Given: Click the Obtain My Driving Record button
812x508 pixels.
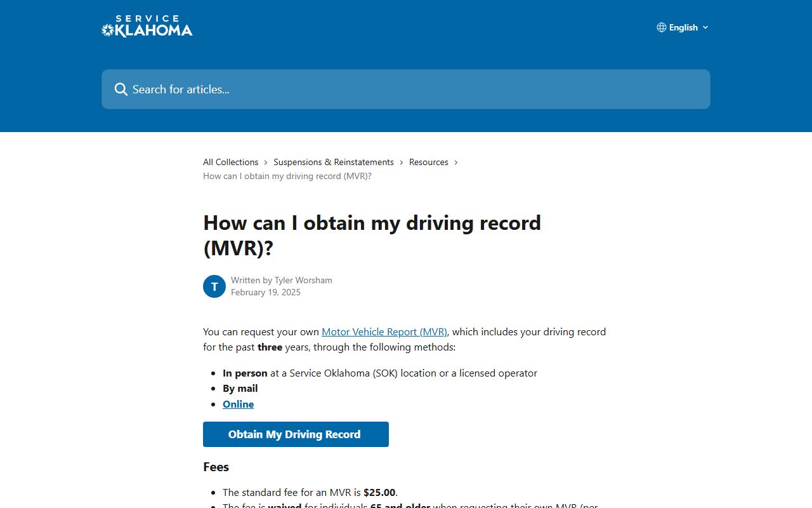Looking at the screenshot, I should click(x=296, y=434).
